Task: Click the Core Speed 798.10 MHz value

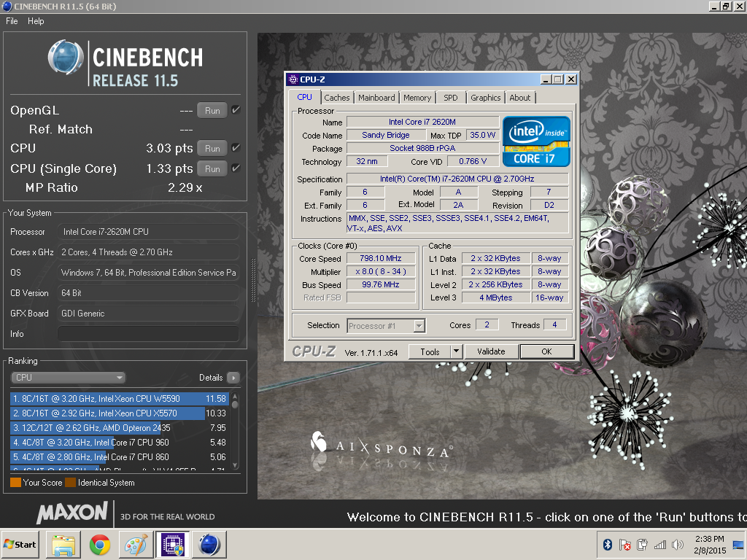Action: tap(381, 258)
